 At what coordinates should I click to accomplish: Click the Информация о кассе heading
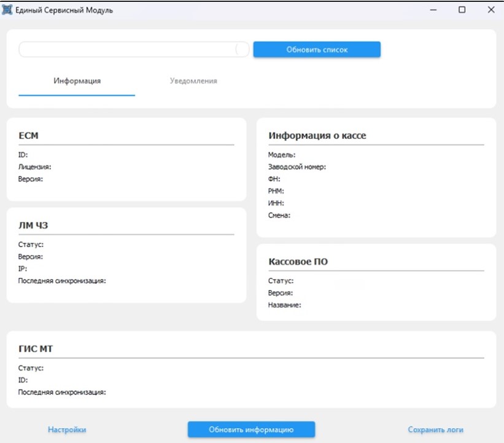click(x=317, y=135)
